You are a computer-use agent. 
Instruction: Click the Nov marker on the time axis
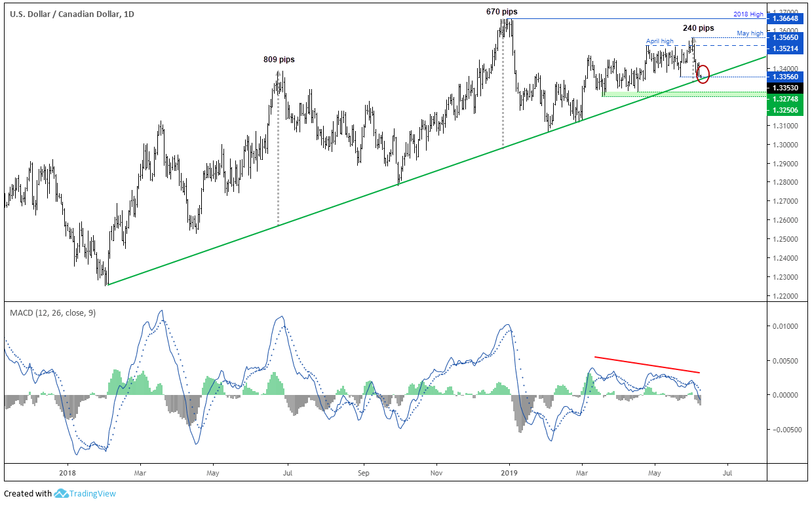pyautogui.click(x=436, y=472)
